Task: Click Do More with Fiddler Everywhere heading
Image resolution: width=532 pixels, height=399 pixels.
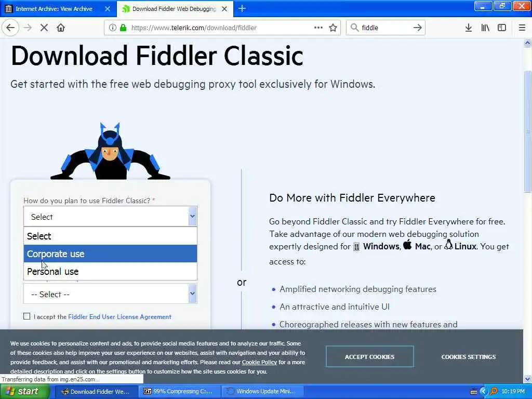Action: 352,197
